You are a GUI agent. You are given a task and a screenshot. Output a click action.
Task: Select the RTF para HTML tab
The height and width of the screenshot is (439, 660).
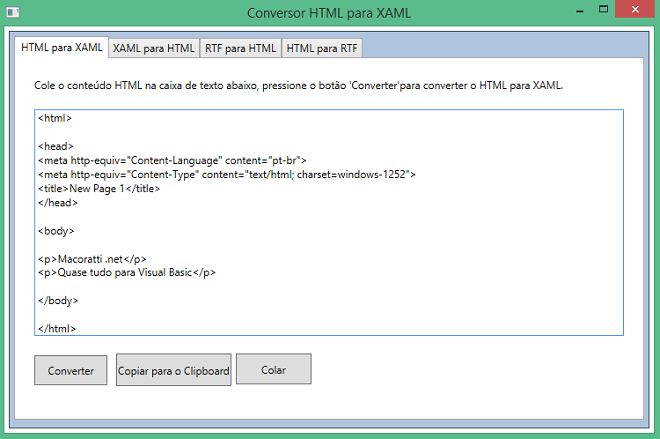(240, 48)
